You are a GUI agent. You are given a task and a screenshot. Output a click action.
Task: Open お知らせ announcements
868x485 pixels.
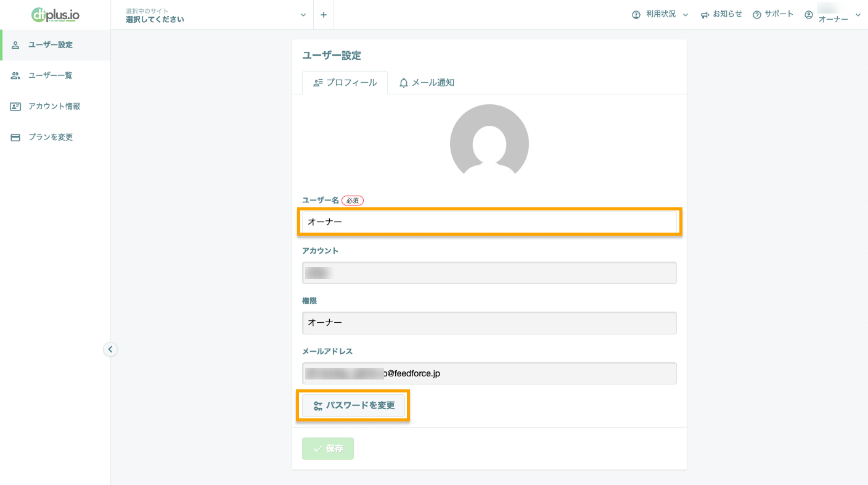click(x=721, y=14)
